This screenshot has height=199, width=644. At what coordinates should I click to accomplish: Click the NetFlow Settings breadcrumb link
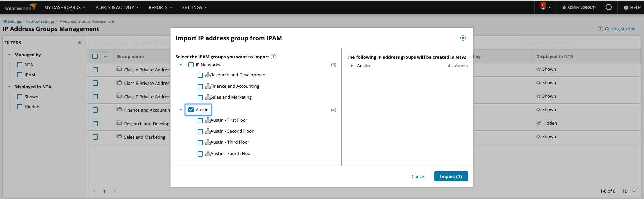coord(40,21)
